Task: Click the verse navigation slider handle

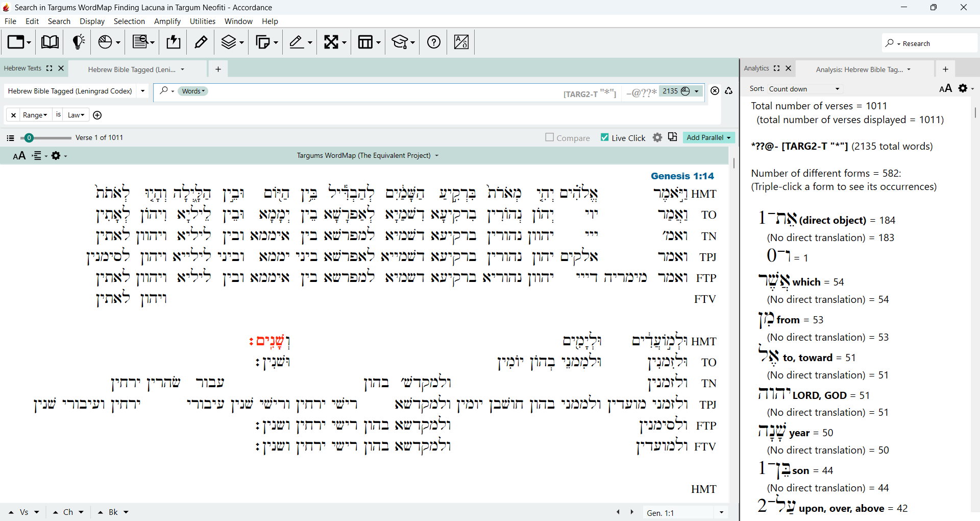Action: tap(29, 137)
